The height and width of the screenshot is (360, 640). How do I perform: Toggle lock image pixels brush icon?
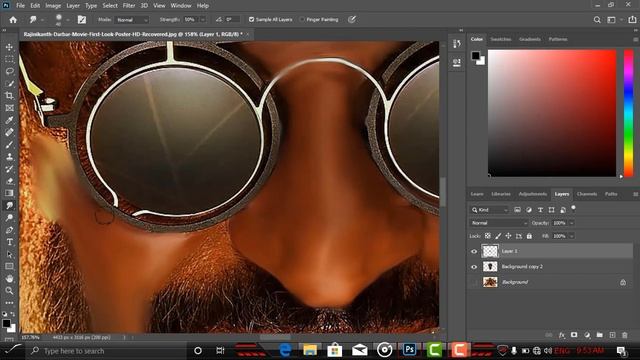tap(498, 236)
